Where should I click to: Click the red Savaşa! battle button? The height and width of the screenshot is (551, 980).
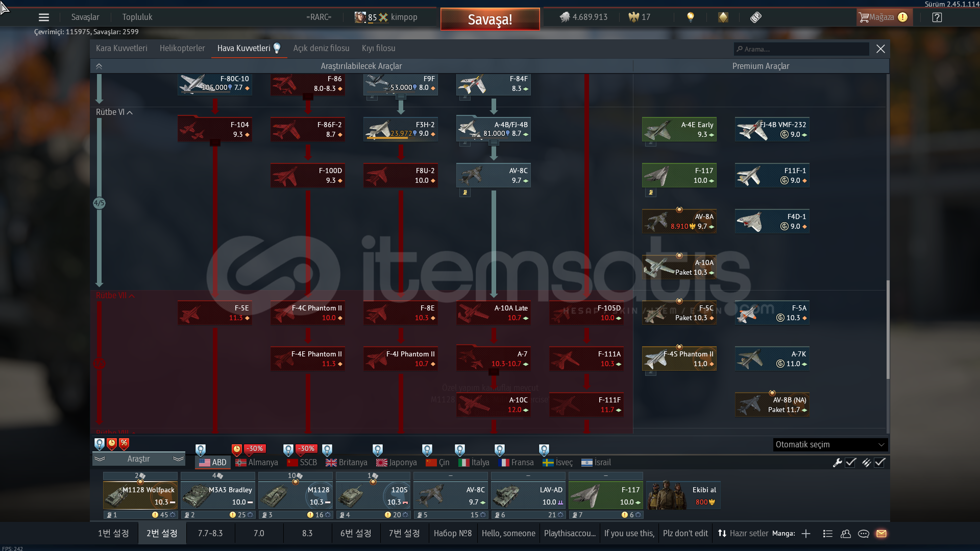pos(490,19)
